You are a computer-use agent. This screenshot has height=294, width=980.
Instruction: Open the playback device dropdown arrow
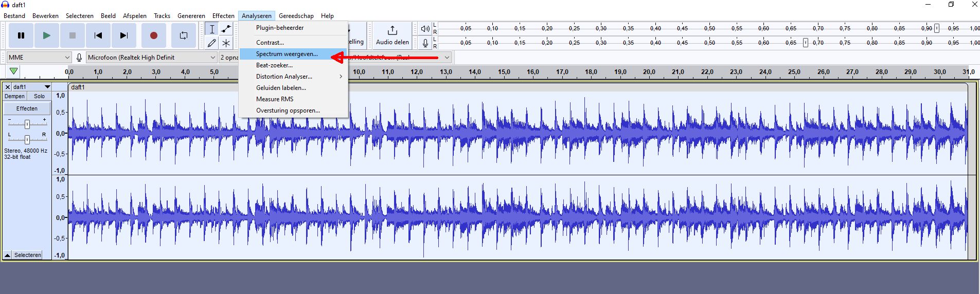tap(447, 58)
